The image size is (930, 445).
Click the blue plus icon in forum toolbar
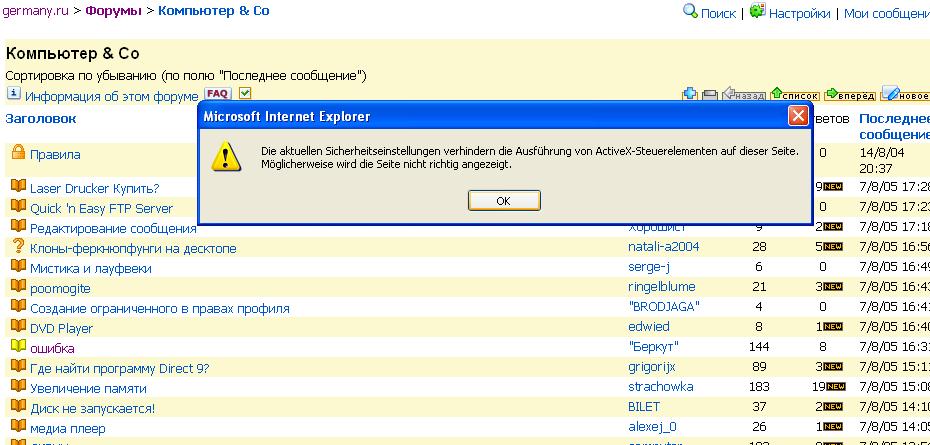690,95
